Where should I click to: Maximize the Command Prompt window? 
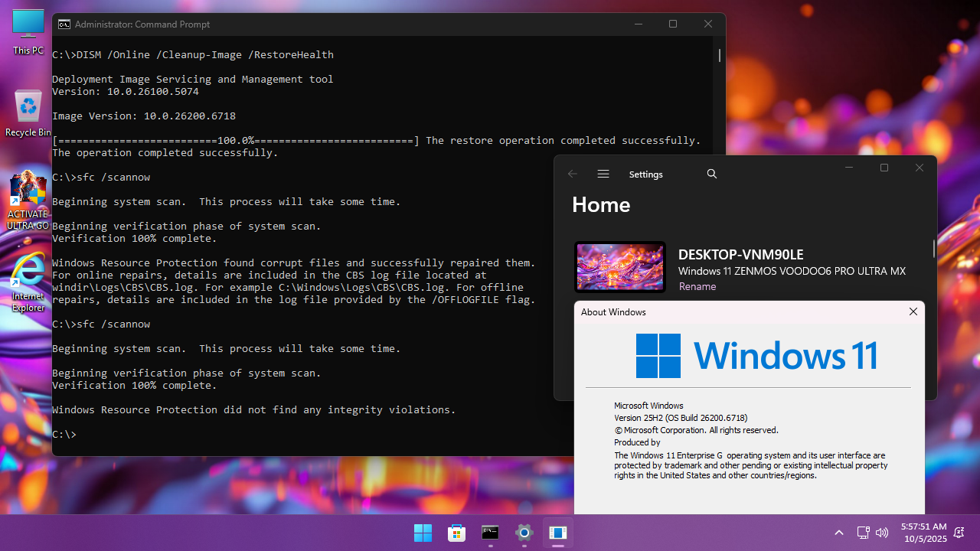point(673,24)
